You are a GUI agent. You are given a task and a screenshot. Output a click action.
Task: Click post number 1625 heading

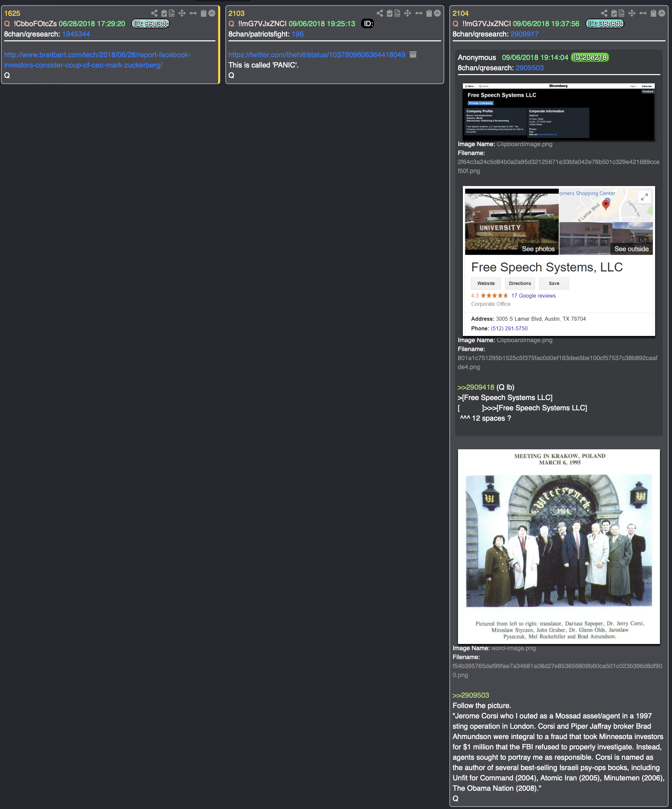tap(12, 13)
